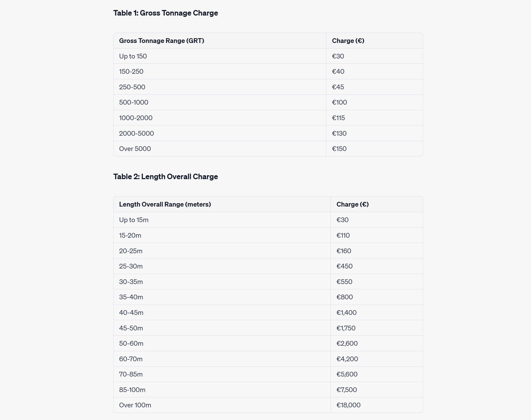This screenshot has width=531, height=420.
Task: Select the €2,600 charge cell
Action: pos(377,343)
